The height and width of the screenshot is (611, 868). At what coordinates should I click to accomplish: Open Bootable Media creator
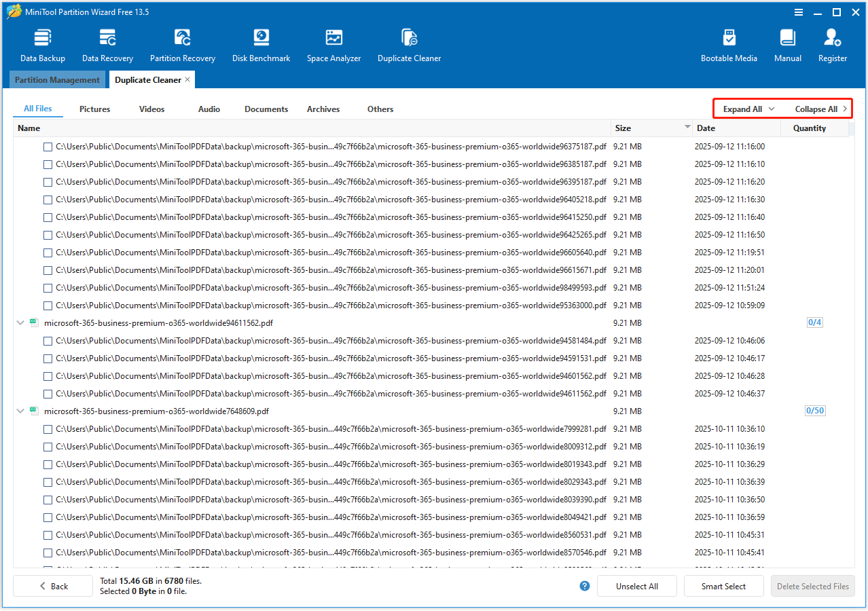pos(729,43)
